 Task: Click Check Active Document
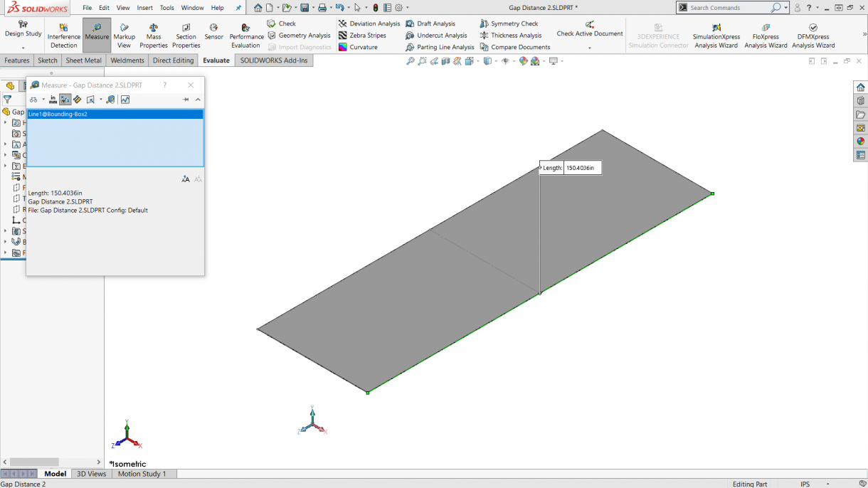590,29
